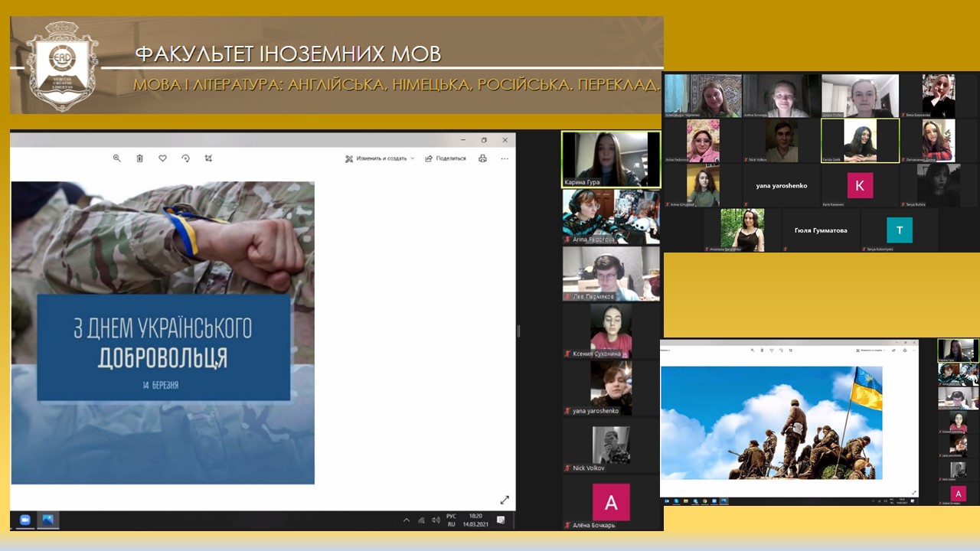
Task: Click the zoom magnifier icon in Photos toolbar
Action: [117, 158]
